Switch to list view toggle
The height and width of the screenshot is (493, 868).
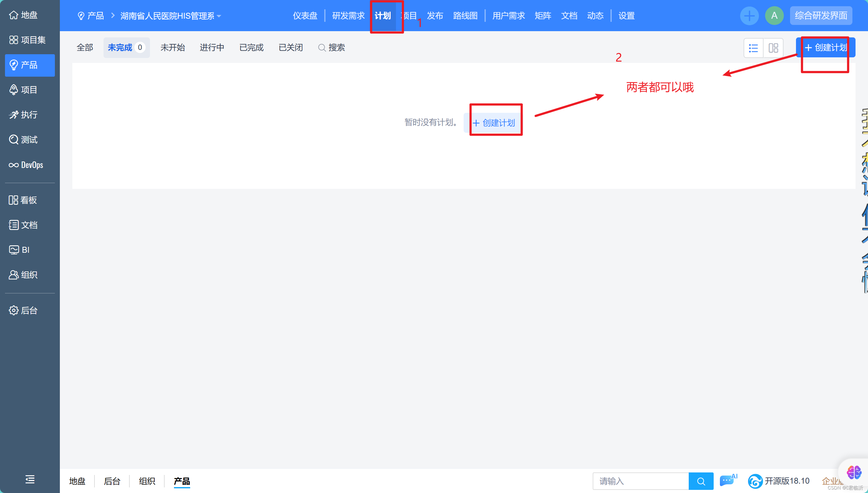tap(753, 48)
